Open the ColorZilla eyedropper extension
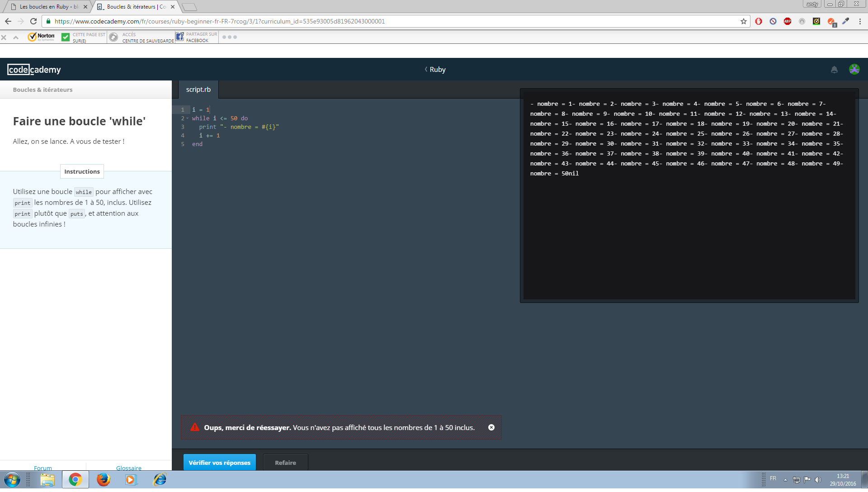Screen dimensions: 868x492 click(846, 21)
